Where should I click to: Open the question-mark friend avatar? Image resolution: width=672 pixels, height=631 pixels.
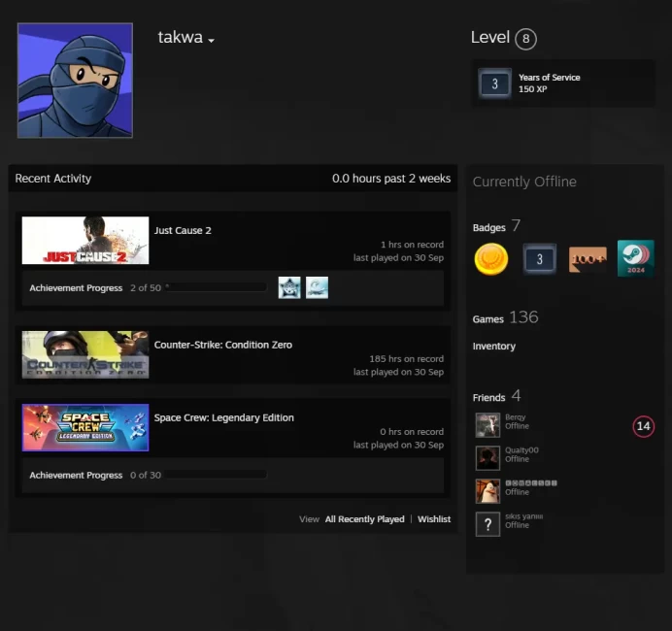pos(487,524)
